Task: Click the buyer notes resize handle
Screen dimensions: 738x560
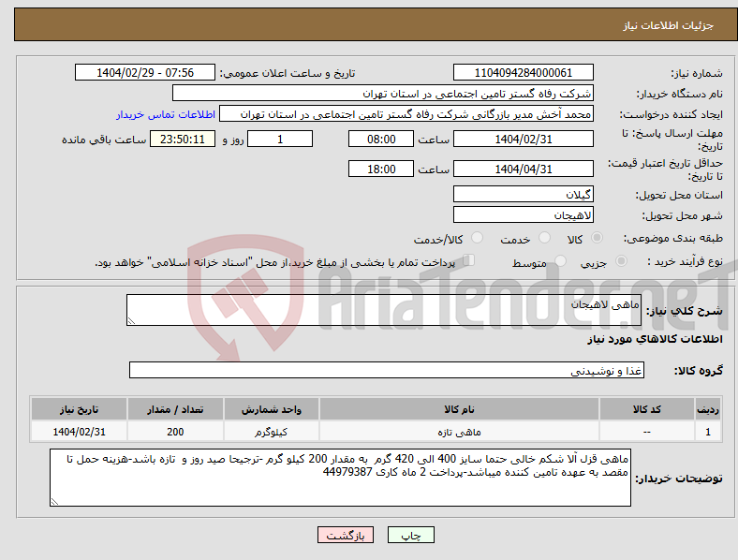Action: coord(54,502)
